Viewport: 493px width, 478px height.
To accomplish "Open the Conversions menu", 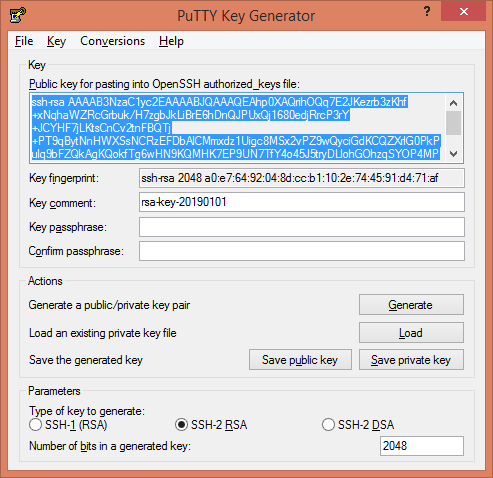I will click(113, 41).
